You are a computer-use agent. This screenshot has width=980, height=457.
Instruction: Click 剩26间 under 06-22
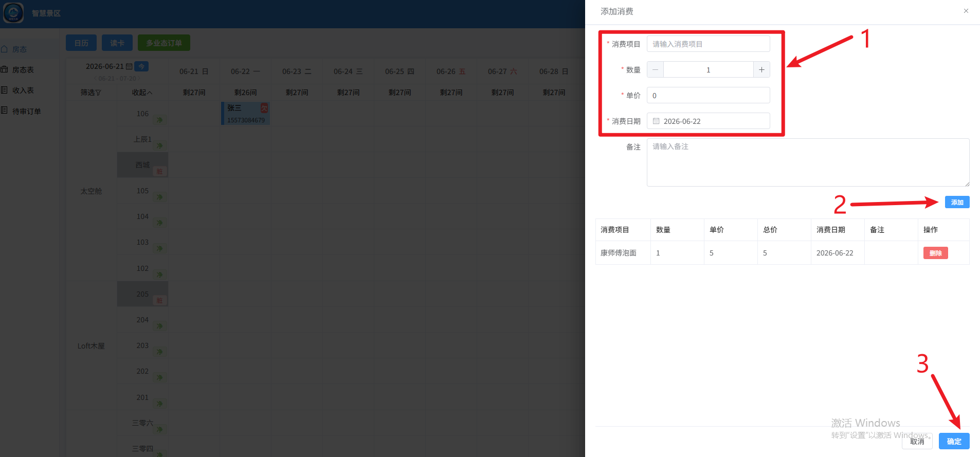coord(245,93)
